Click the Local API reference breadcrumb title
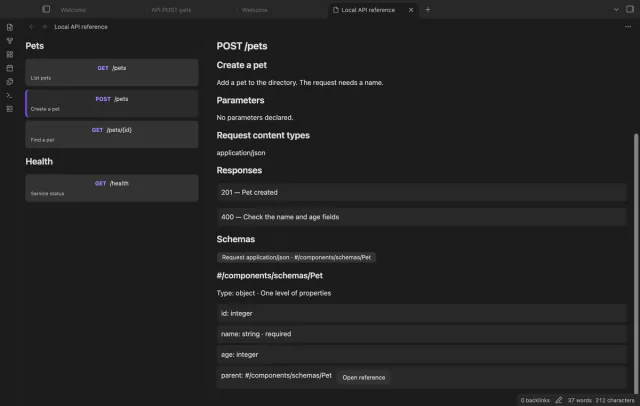The width and height of the screenshot is (640, 406). [x=81, y=27]
